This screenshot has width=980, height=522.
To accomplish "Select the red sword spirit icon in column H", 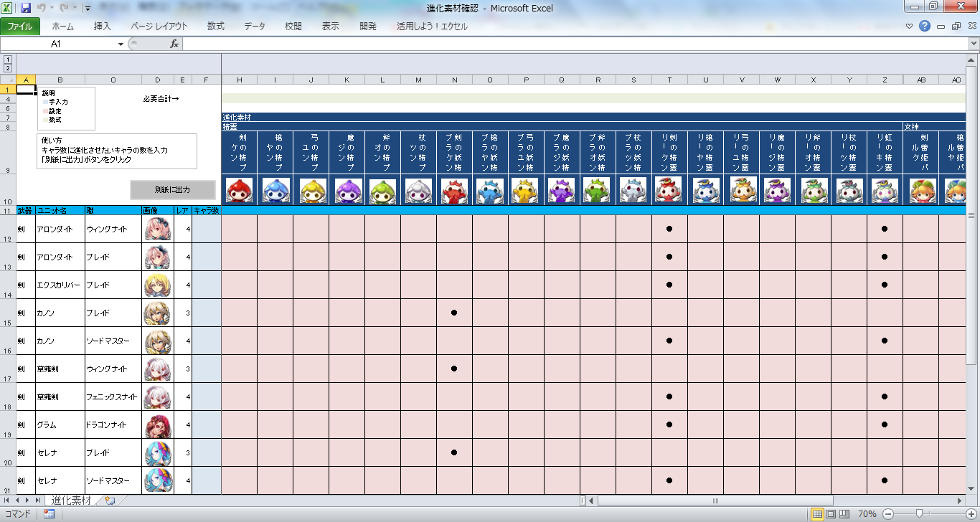I will pyautogui.click(x=239, y=190).
